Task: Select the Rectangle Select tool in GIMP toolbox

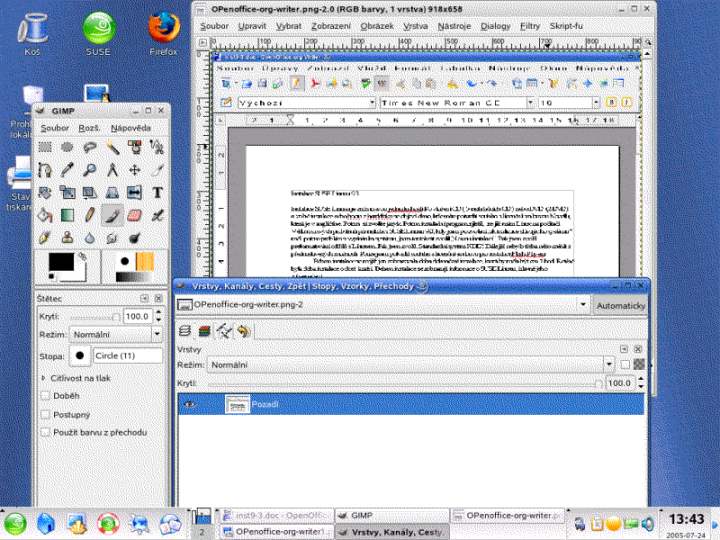Action: point(45,147)
